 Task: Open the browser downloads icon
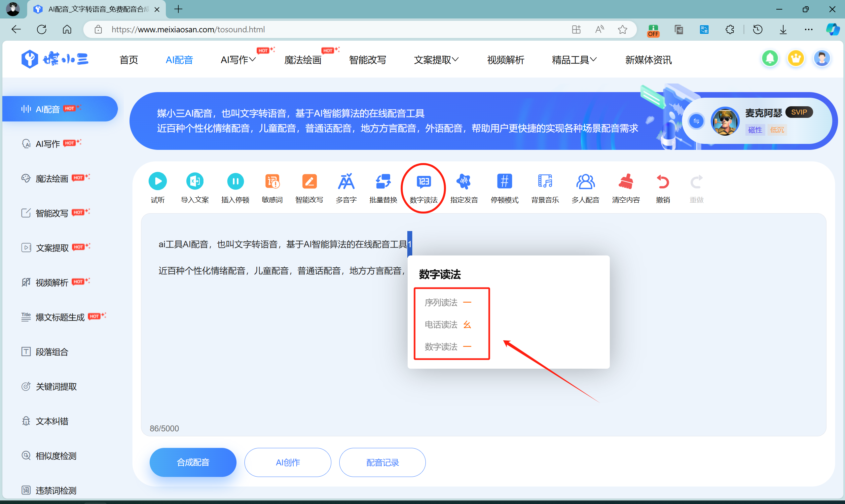pos(783,30)
